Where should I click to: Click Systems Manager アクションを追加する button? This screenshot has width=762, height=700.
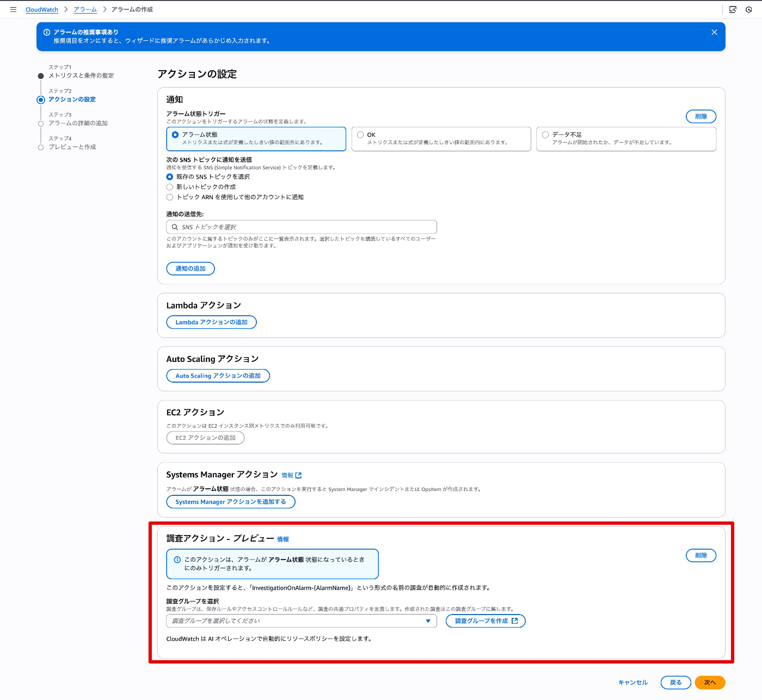[231, 502]
